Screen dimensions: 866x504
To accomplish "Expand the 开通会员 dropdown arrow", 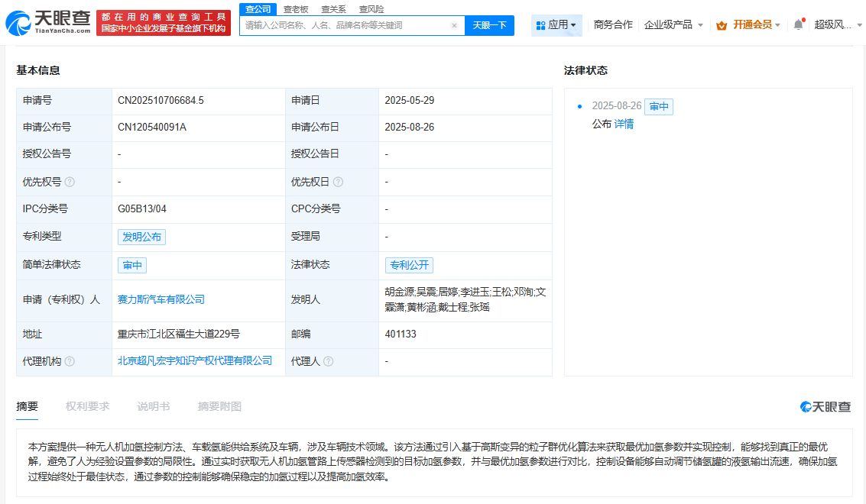I will (777, 24).
